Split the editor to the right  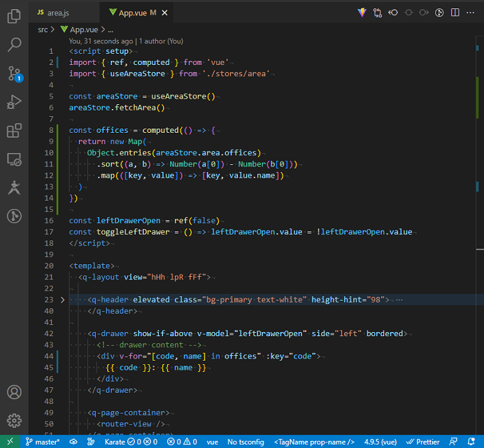click(455, 13)
